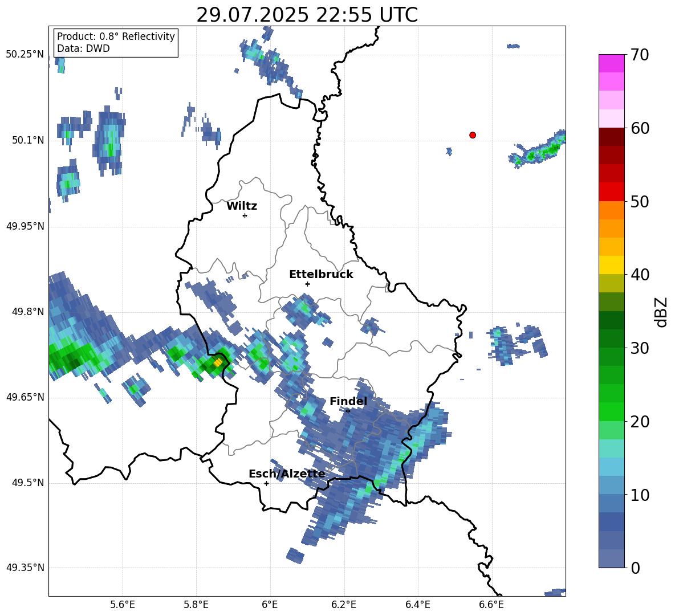This screenshot has height=616, width=675.
Task: Click the plot title 29.07.2025 22:55 UTC
Action: 307,15
